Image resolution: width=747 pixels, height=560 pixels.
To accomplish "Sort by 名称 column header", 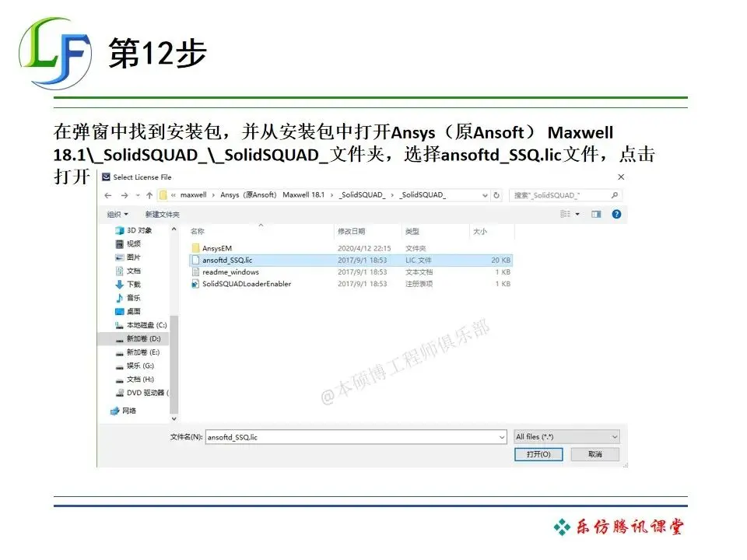I will click(197, 232).
